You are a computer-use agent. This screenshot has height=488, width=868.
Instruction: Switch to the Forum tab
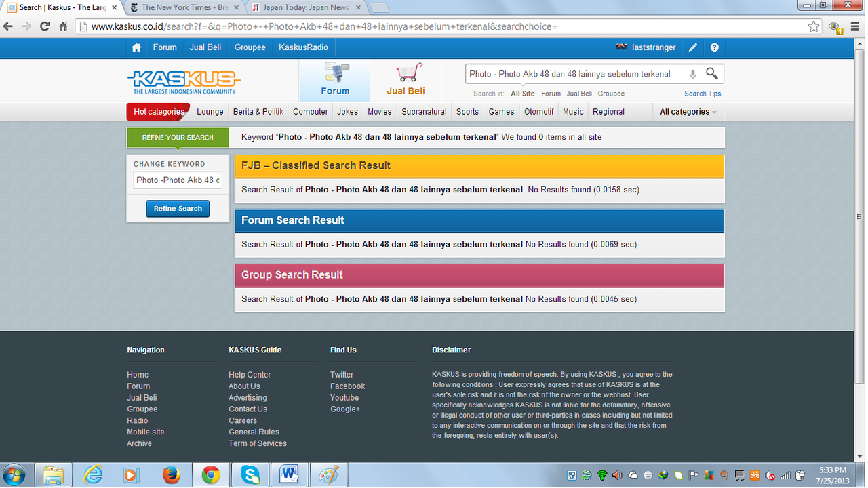335,81
